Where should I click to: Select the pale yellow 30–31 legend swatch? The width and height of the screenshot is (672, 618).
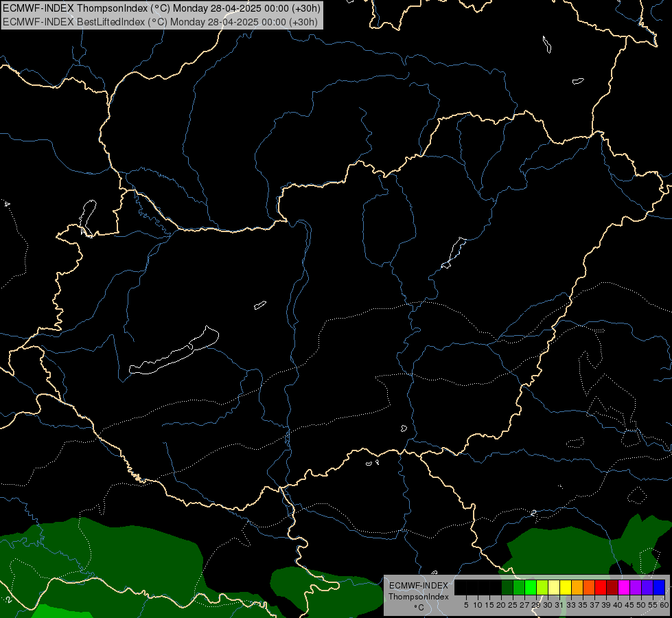[554, 587]
